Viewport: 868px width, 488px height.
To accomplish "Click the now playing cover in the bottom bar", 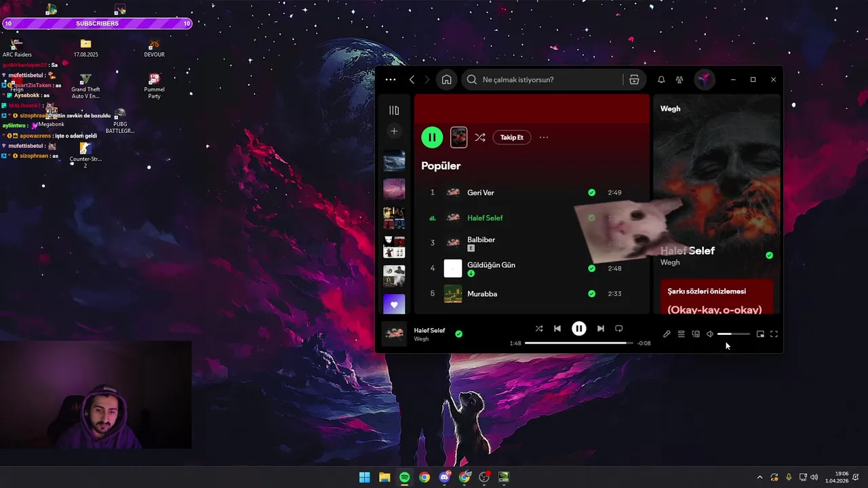I will 394,333.
